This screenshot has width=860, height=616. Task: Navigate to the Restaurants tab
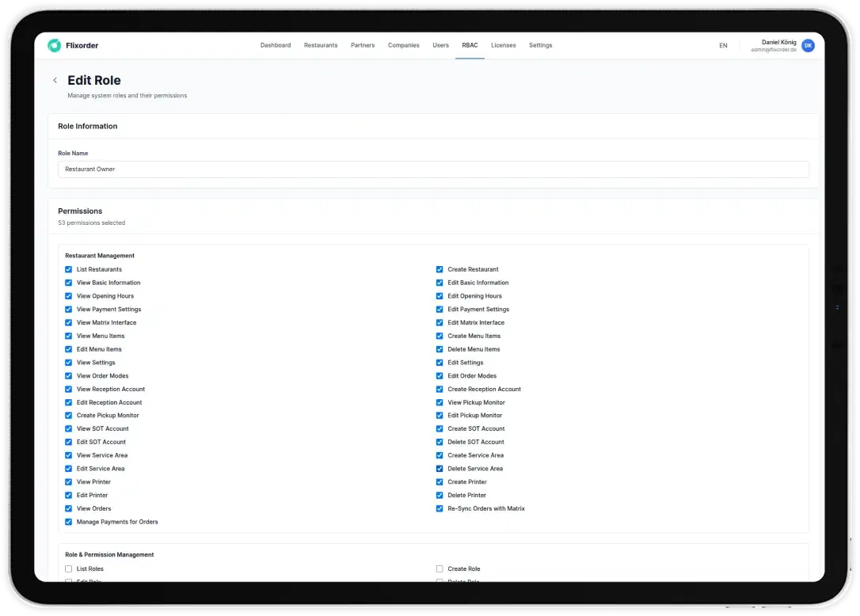coord(321,46)
